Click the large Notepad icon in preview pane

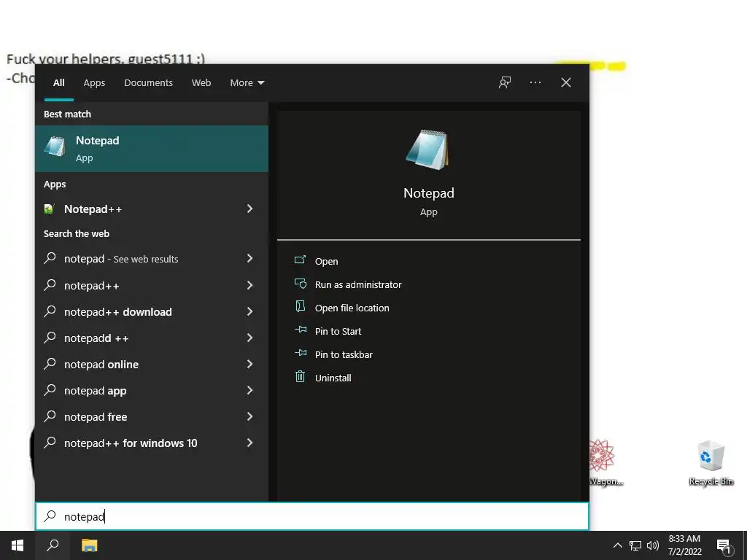[x=427, y=150]
